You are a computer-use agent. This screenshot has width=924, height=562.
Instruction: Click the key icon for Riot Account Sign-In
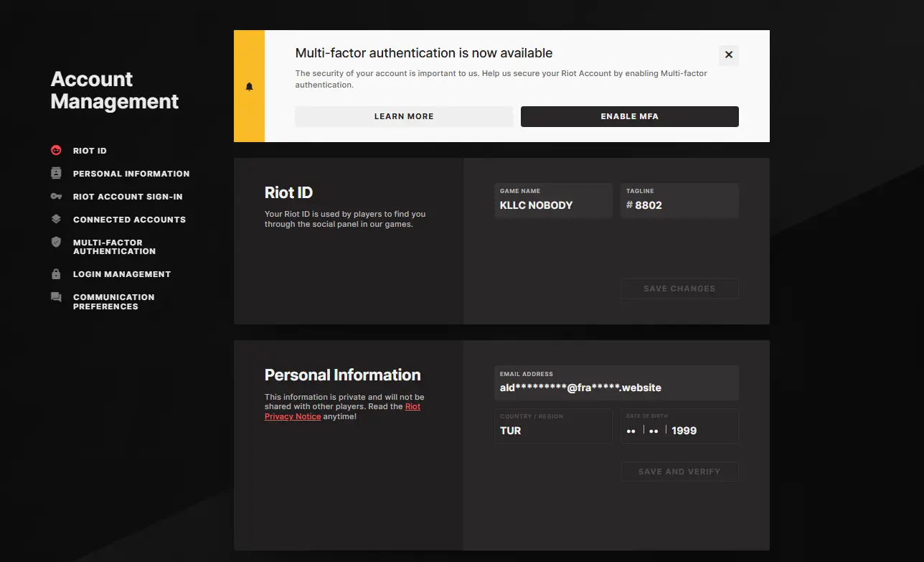pos(56,197)
